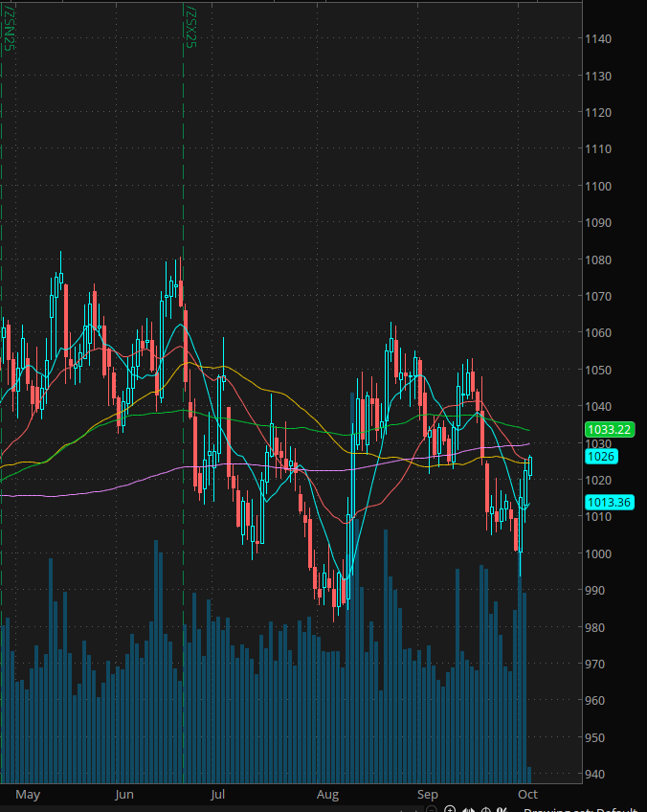Click the 1000 price axis value
This screenshot has height=812, width=647.
coord(598,553)
